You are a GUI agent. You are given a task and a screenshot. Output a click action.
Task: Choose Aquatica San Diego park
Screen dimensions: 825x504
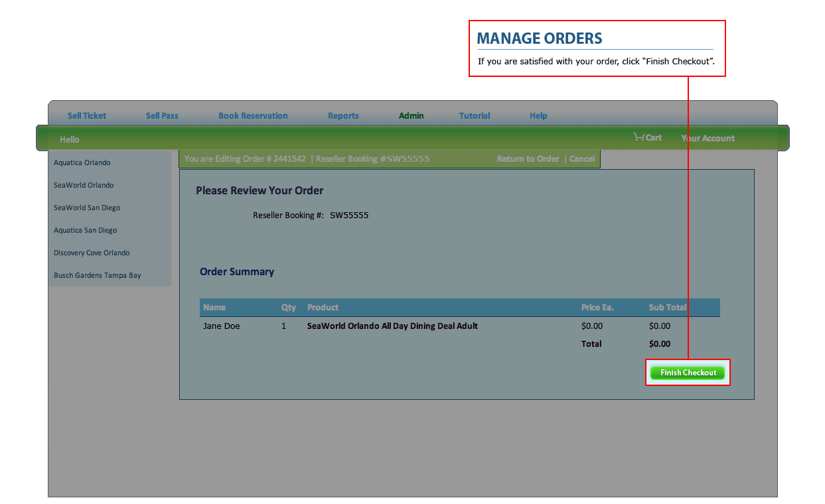pos(85,230)
